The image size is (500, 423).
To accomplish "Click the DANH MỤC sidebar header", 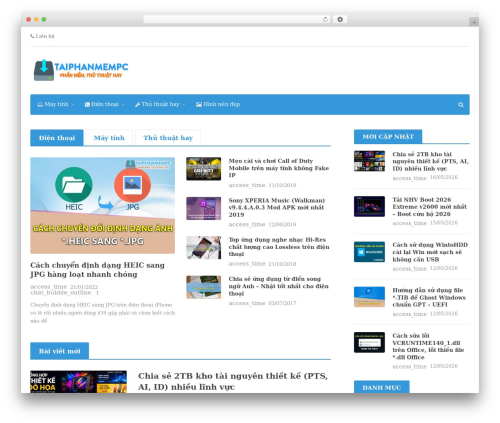I will [382, 387].
